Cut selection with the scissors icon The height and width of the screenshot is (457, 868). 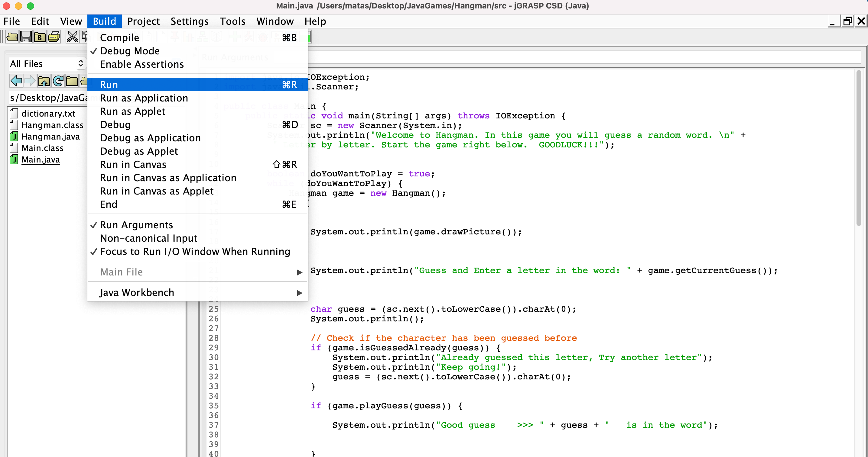[x=72, y=37]
